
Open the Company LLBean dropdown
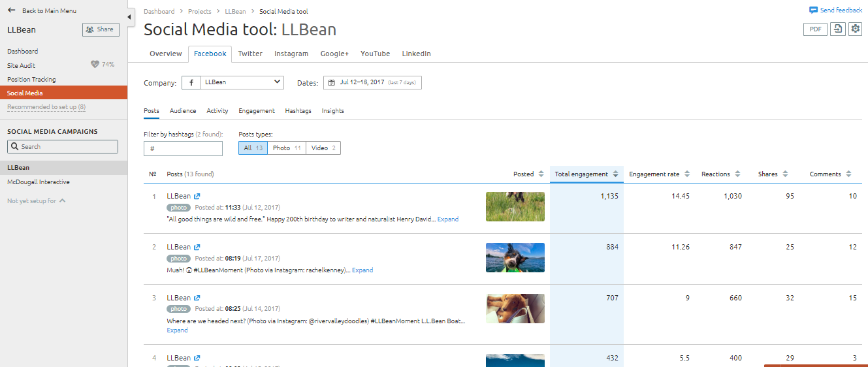click(x=233, y=82)
